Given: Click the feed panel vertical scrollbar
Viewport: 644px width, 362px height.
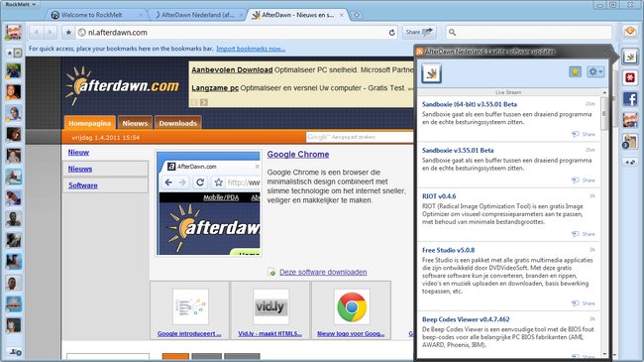Looking at the screenshot, I should (x=603, y=222).
